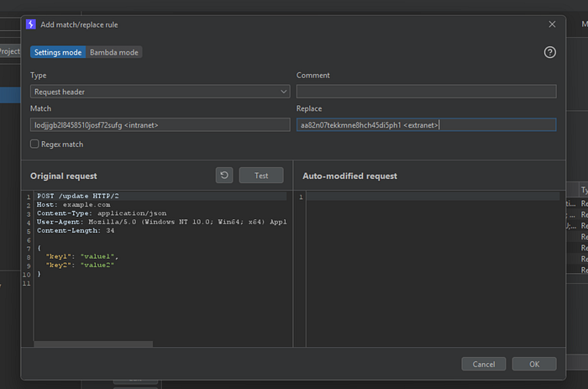Close the Add match/replace rule dialog
This screenshot has width=588, height=389.
(552, 24)
